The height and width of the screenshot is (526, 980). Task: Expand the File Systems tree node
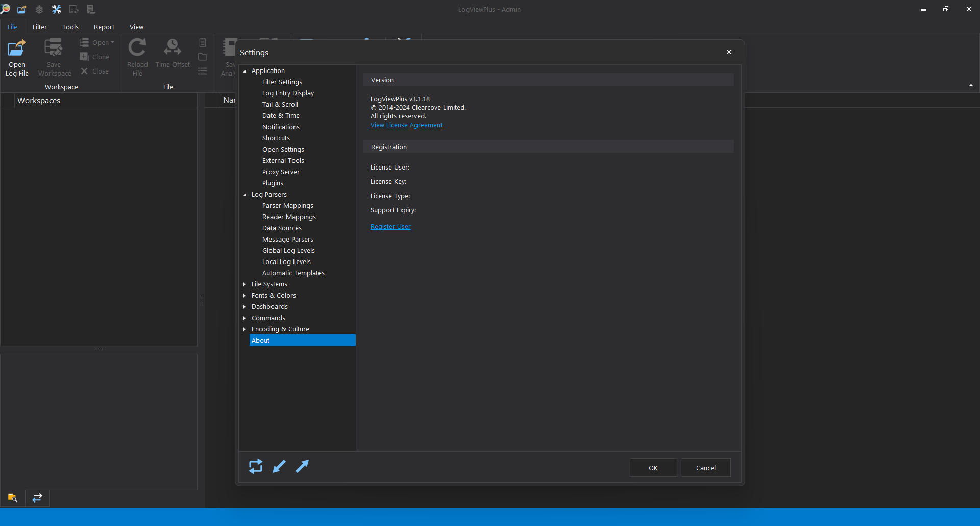245,284
